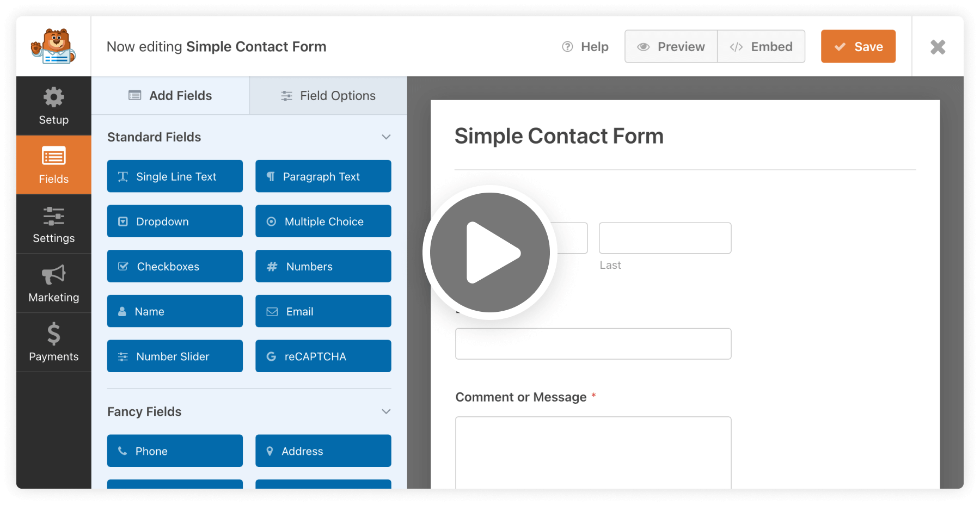Open the Marketing section
This screenshot has width=980, height=505.
pos(53,283)
